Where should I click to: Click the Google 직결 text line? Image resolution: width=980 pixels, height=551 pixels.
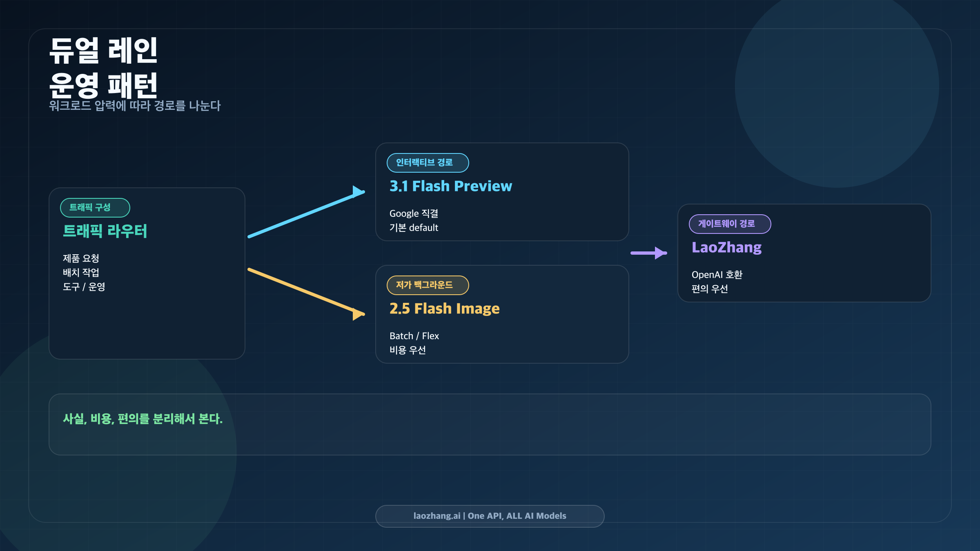(414, 213)
